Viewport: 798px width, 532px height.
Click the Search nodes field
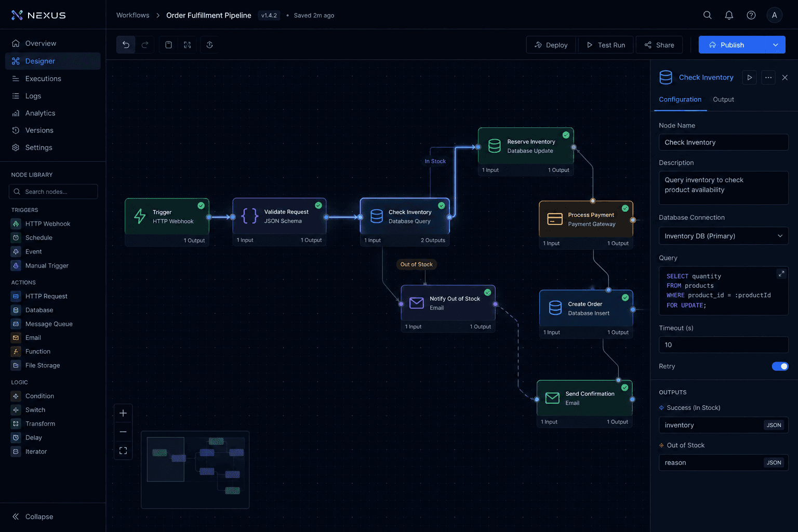tap(53, 191)
